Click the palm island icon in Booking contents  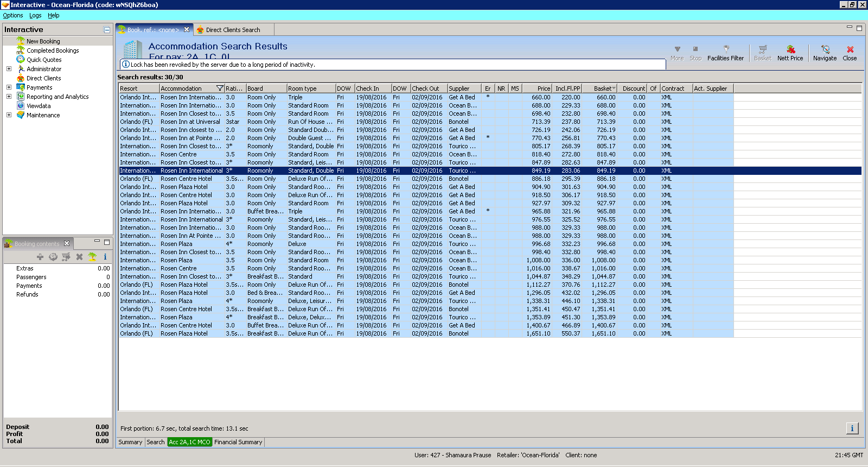[x=92, y=257]
